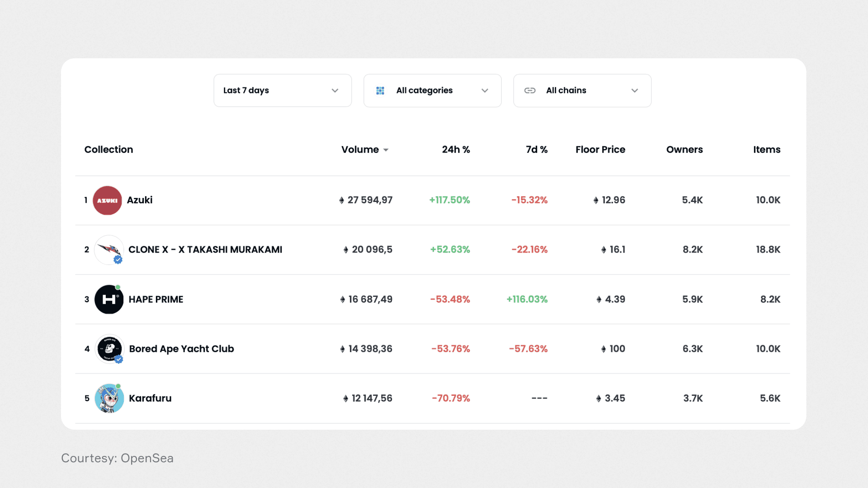Open the Karafuru collection avatar
The height and width of the screenshot is (488, 868).
[x=109, y=398]
